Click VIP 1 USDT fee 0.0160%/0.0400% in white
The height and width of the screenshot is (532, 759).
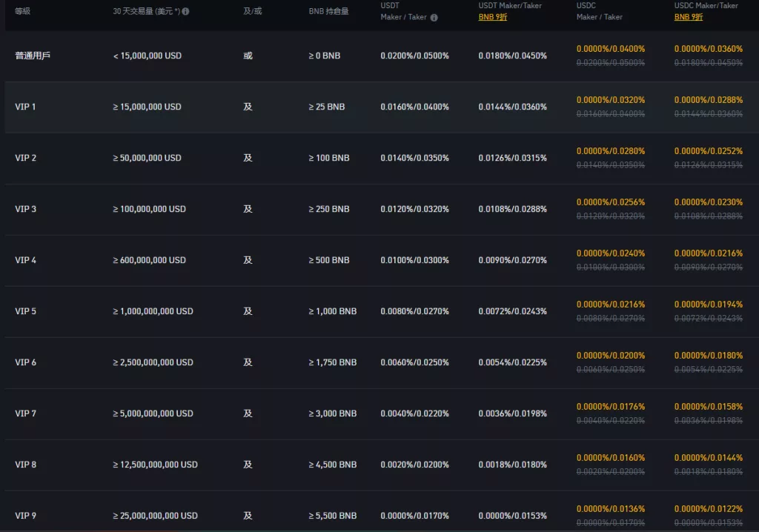coord(415,107)
